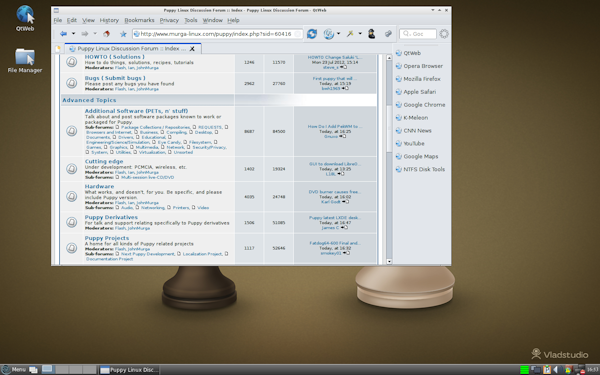Click the Forward navigation arrow
The width and height of the screenshot is (600, 375).
click(85, 34)
